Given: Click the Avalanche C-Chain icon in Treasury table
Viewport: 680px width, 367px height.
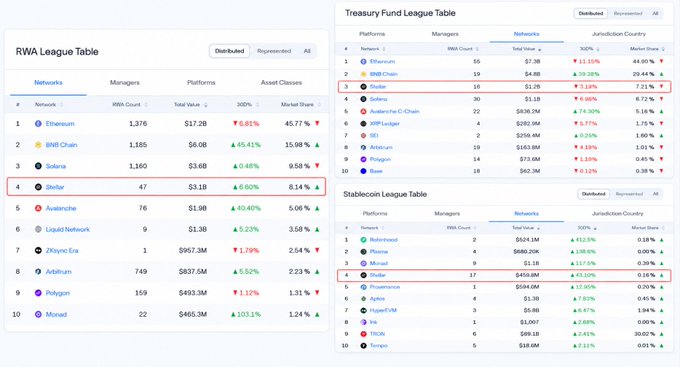Looking at the screenshot, I should (x=363, y=111).
